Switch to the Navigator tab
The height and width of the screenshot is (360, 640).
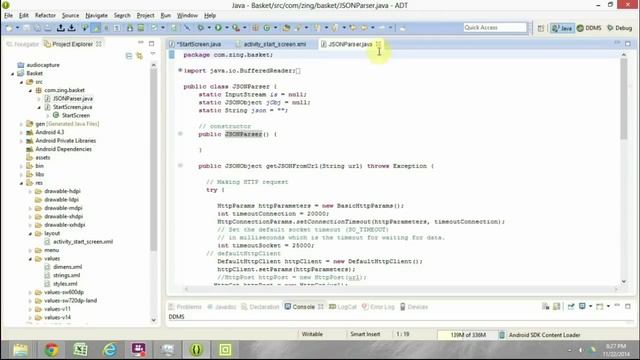click(x=23, y=44)
